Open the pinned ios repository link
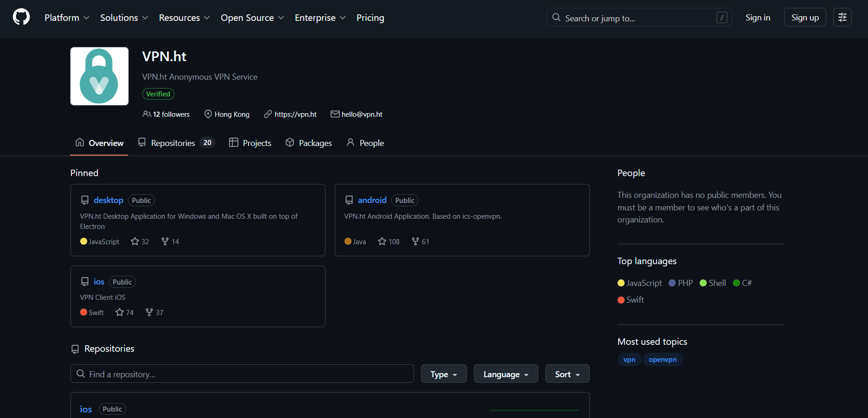868x418 pixels. point(99,282)
